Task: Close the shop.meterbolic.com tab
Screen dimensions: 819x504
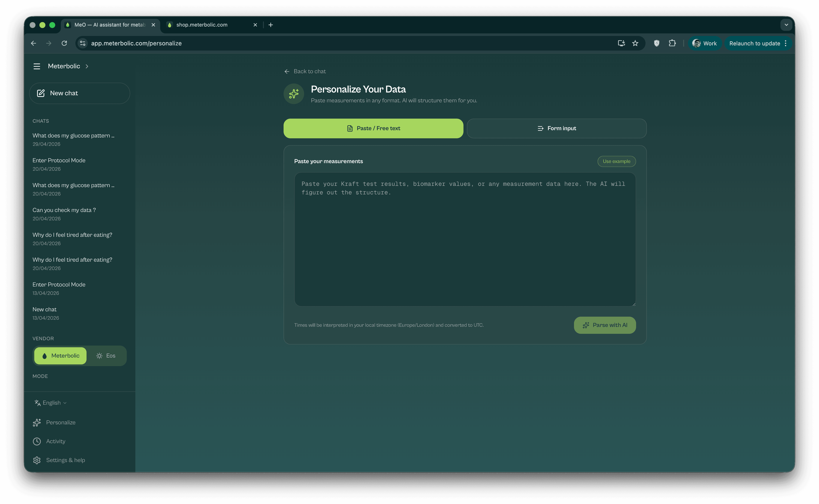Action: coord(255,25)
